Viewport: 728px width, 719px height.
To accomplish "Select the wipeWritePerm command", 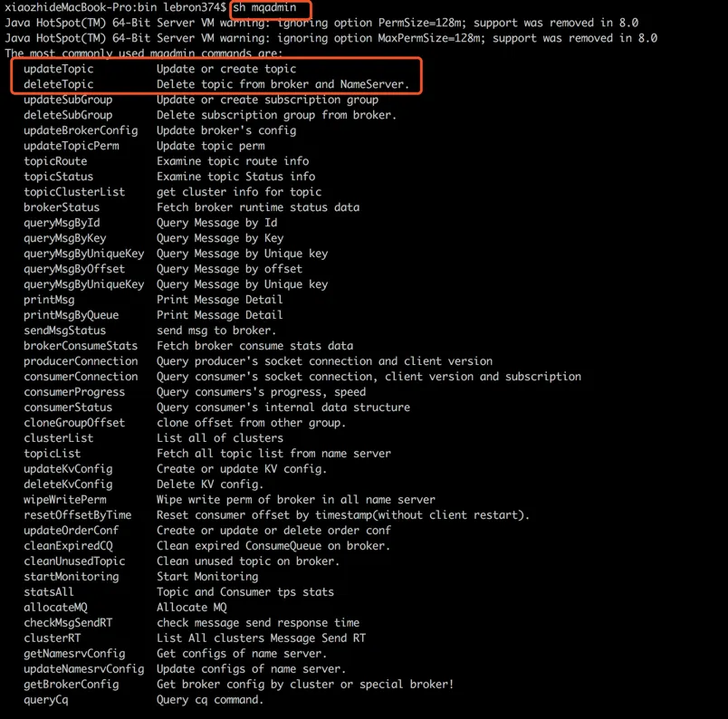I will pos(65,500).
